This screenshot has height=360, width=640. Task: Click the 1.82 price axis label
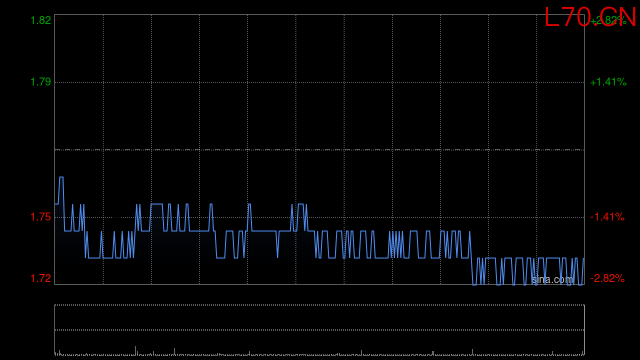[41, 20]
